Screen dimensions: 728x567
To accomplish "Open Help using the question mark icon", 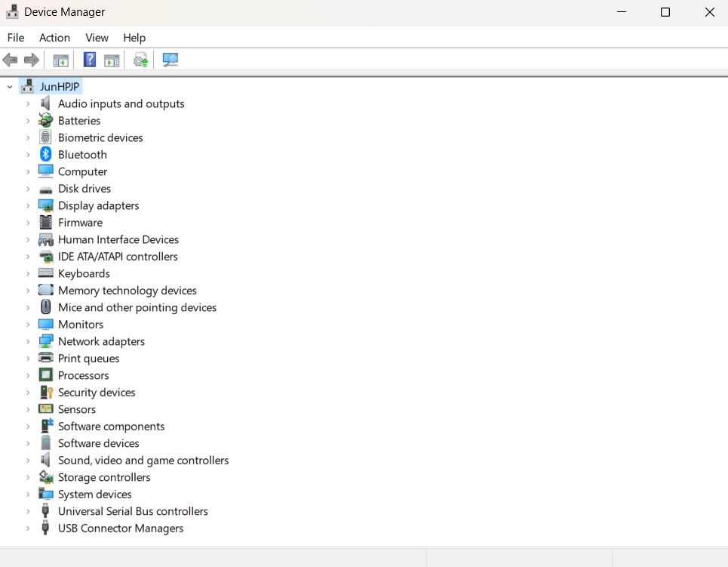I will click(89, 60).
